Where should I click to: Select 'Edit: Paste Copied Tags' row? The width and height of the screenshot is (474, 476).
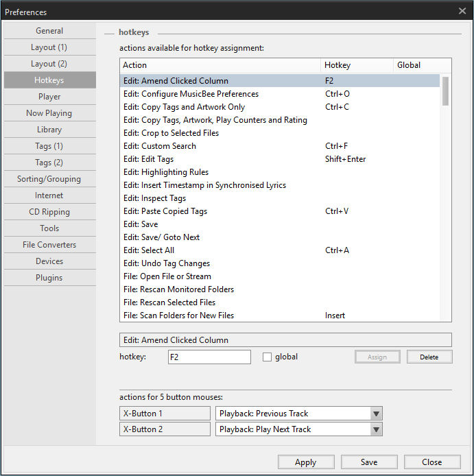pyautogui.click(x=280, y=211)
